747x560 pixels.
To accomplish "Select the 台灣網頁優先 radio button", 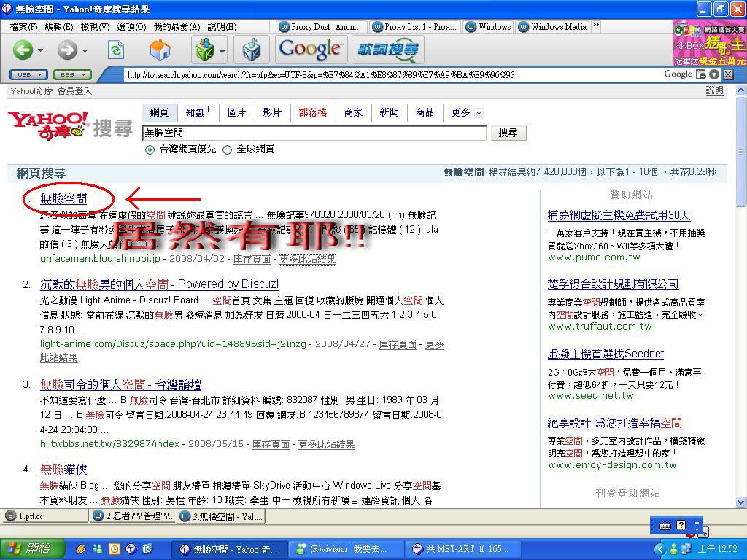I will (150, 150).
